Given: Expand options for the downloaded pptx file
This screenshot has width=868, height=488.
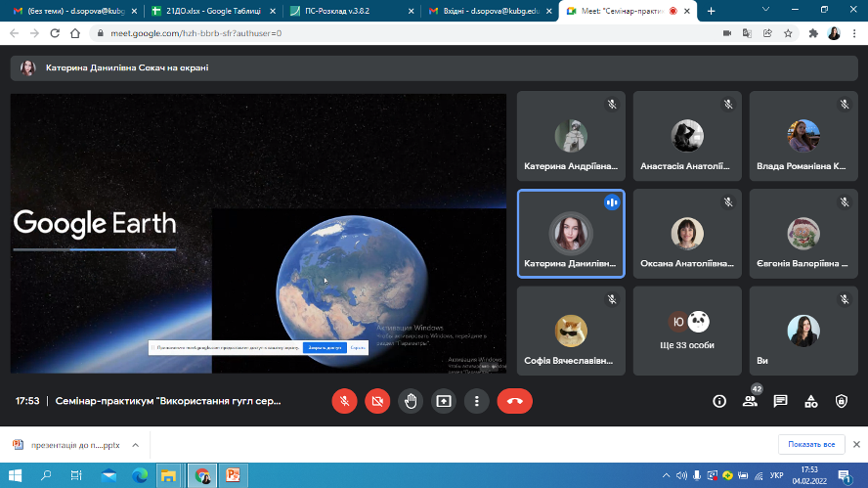Looking at the screenshot, I should pos(136,445).
